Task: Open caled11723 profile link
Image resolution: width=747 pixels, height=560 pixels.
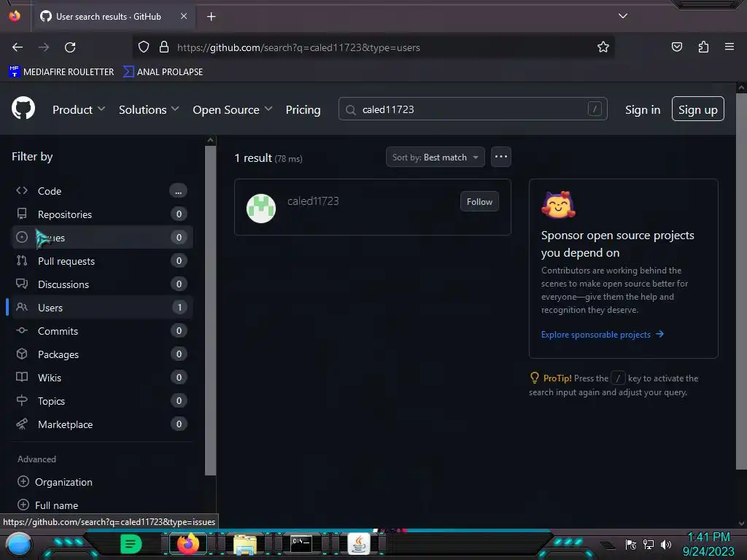Action: [313, 201]
